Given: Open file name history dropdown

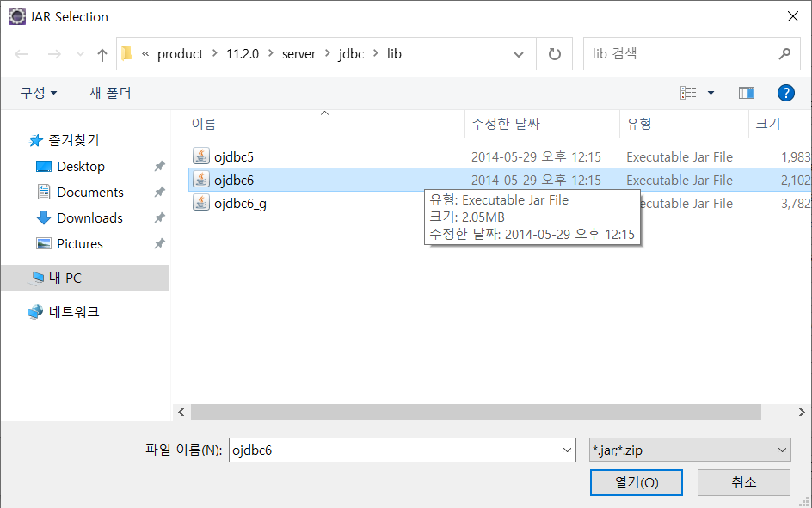Looking at the screenshot, I should 567,450.
